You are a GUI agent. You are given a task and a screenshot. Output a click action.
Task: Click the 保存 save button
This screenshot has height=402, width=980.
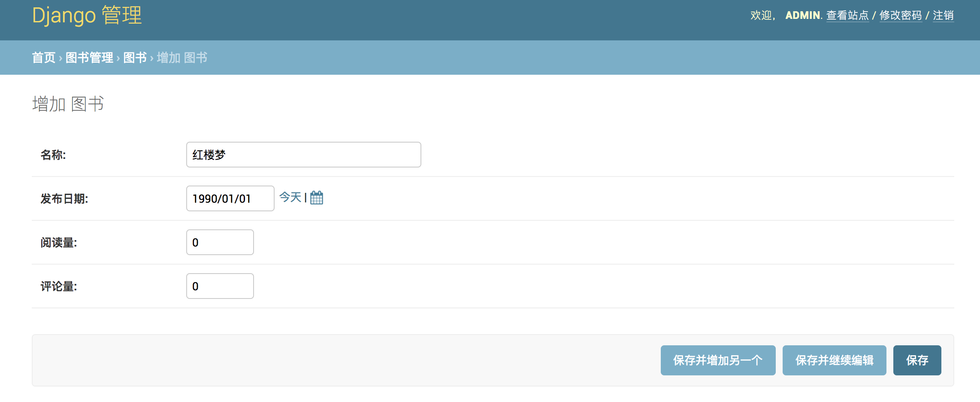[917, 360]
